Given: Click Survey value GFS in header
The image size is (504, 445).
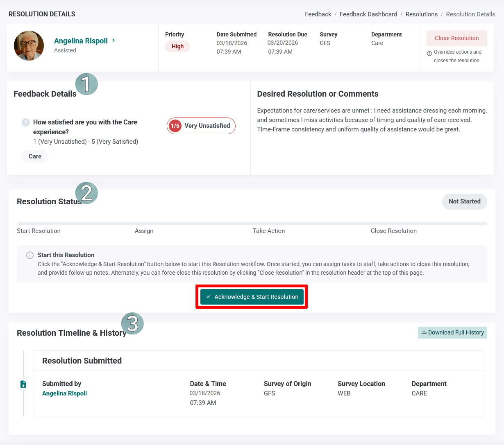Looking at the screenshot, I should tap(325, 43).
